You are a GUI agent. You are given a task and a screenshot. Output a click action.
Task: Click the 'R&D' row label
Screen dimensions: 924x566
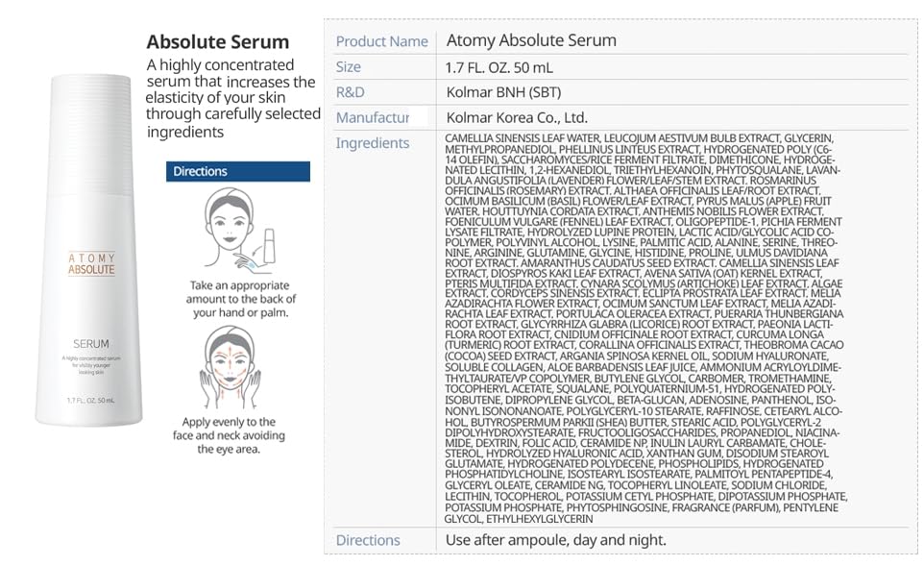(x=350, y=92)
